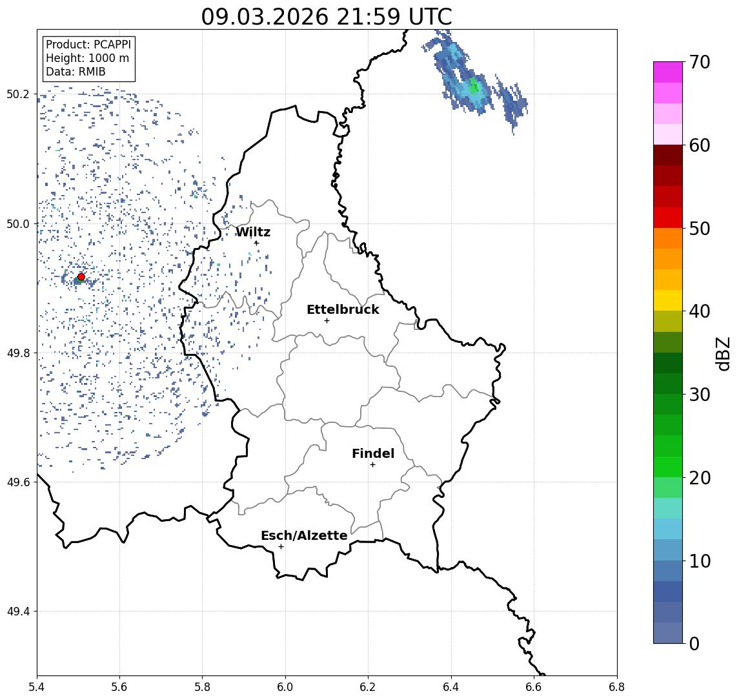Pick the bright green 20 dBZ band

[668, 467]
